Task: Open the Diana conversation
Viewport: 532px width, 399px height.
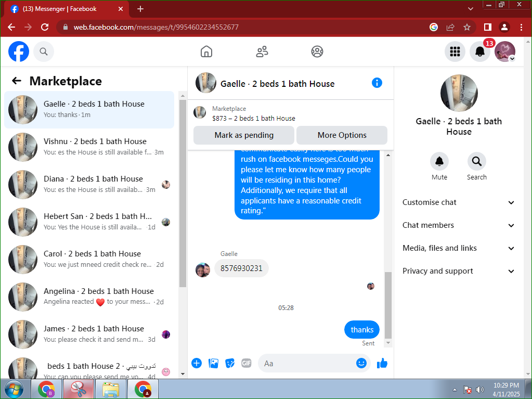Action: (89, 184)
